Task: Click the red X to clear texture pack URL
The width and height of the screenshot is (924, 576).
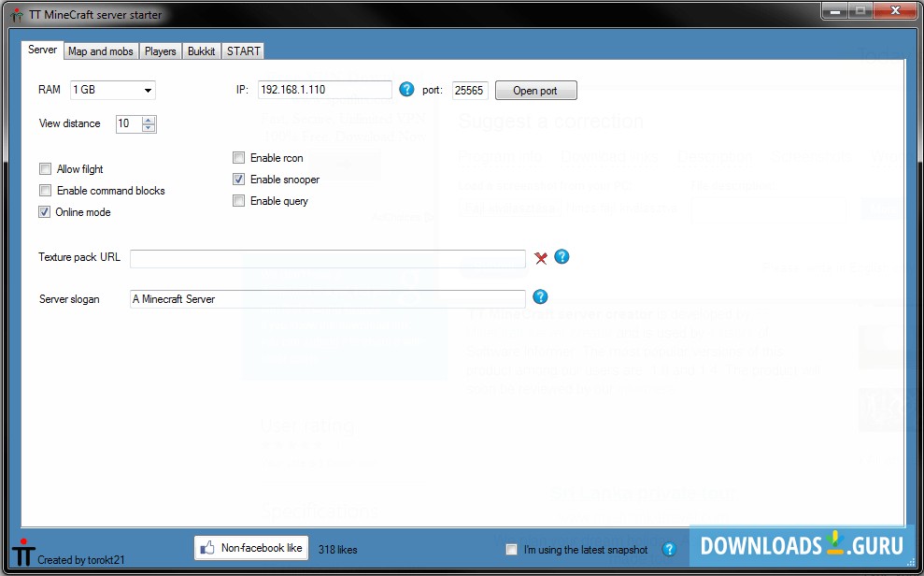Action: (x=540, y=258)
